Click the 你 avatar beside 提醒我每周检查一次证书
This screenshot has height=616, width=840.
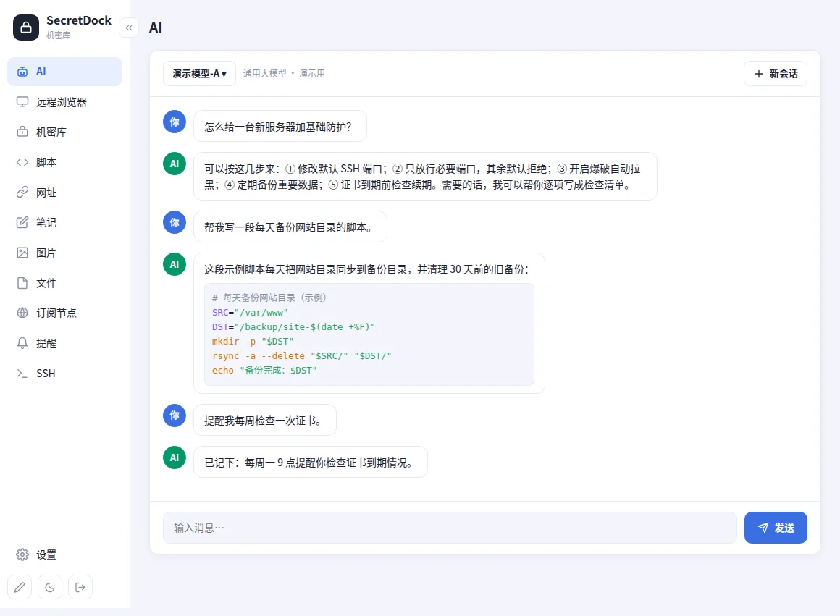coord(175,415)
